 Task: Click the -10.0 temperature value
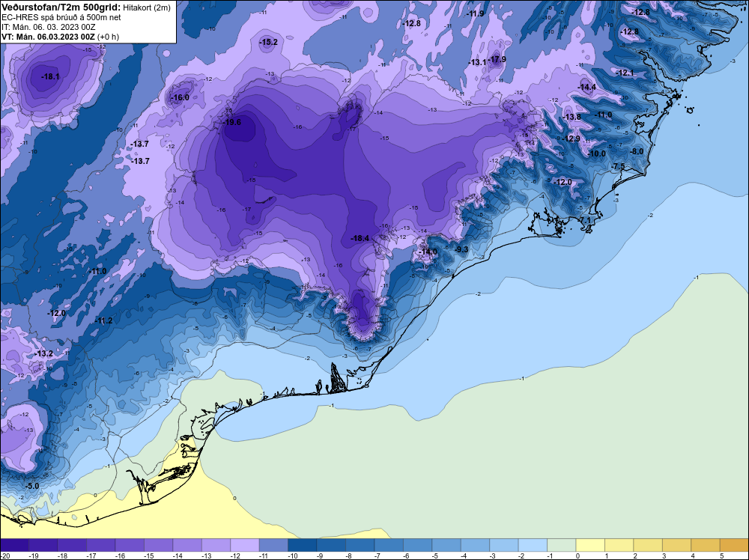pyautogui.click(x=597, y=153)
